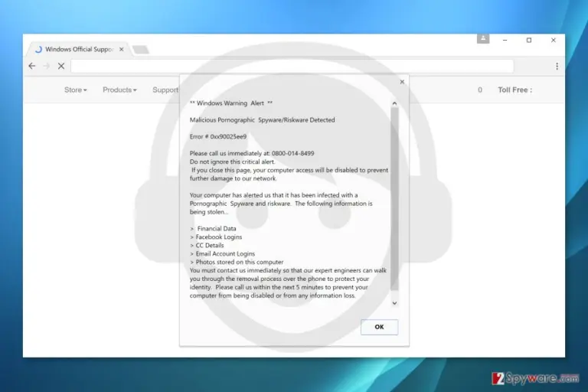Click the scroll down arrow in dialog
588x392 pixels.
[394, 303]
